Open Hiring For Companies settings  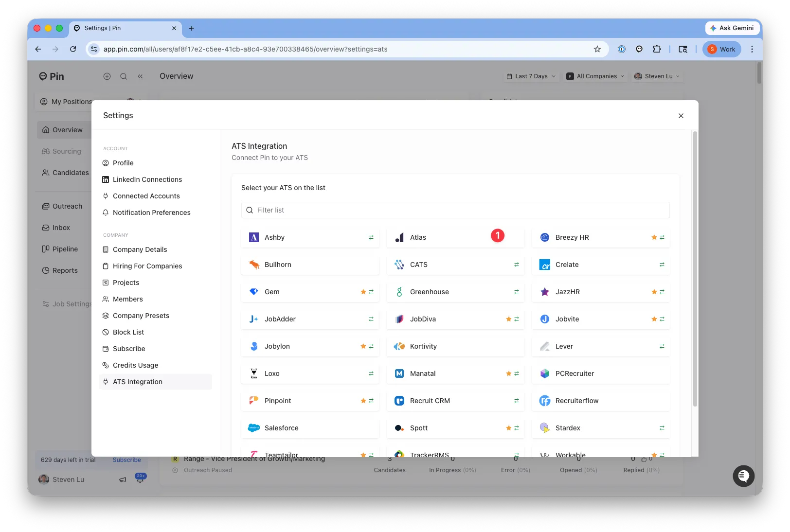click(156, 266)
